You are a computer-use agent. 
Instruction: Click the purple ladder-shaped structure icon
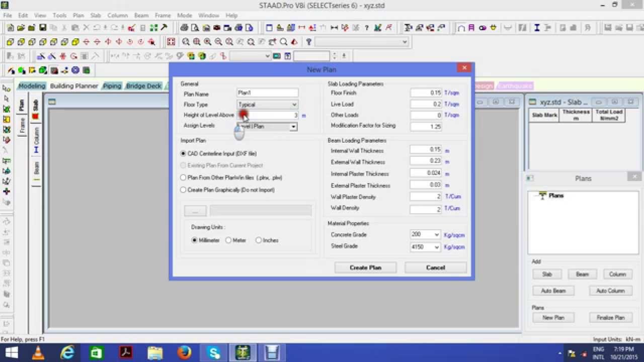(x=471, y=28)
